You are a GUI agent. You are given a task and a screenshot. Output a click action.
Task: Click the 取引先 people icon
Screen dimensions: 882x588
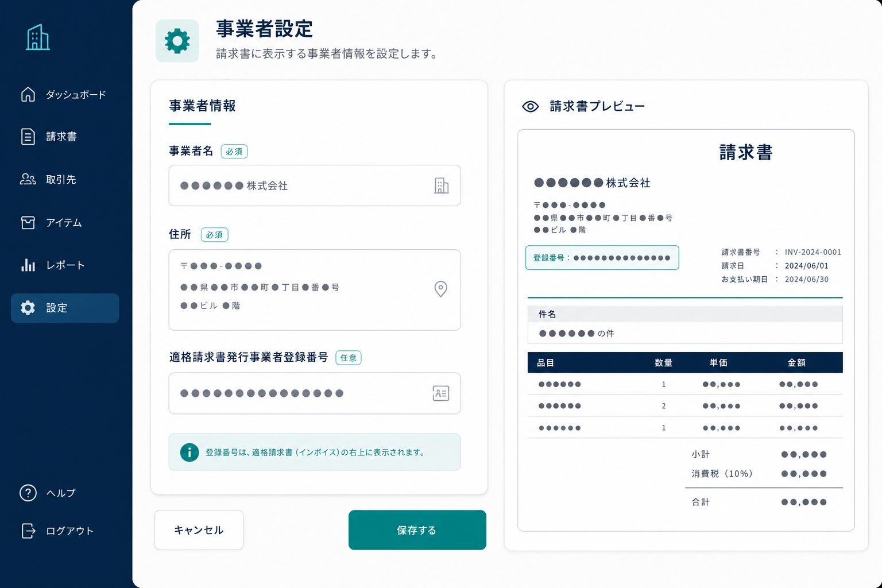tap(28, 179)
